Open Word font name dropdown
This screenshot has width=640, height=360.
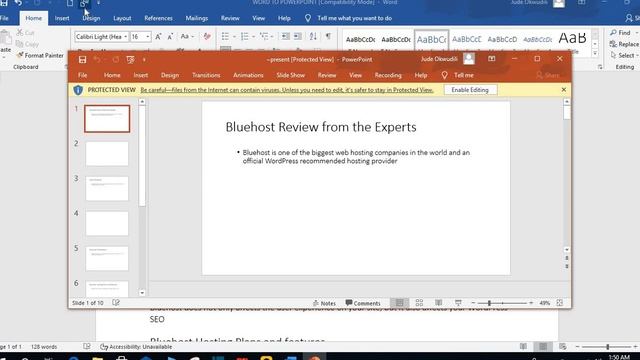pyautogui.click(x=125, y=37)
